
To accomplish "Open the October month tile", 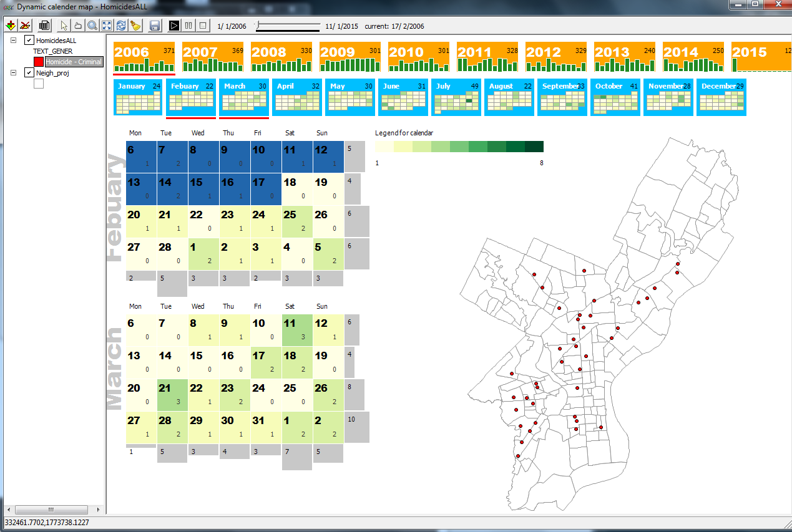I will tap(615, 97).
